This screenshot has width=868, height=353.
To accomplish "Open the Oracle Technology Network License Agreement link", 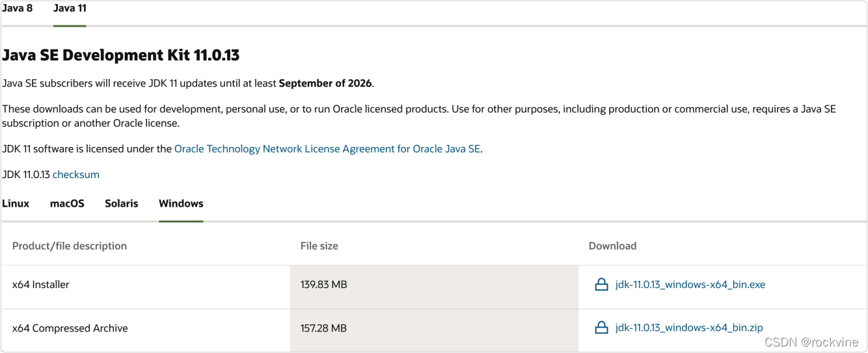I will (x=327, y=149).
